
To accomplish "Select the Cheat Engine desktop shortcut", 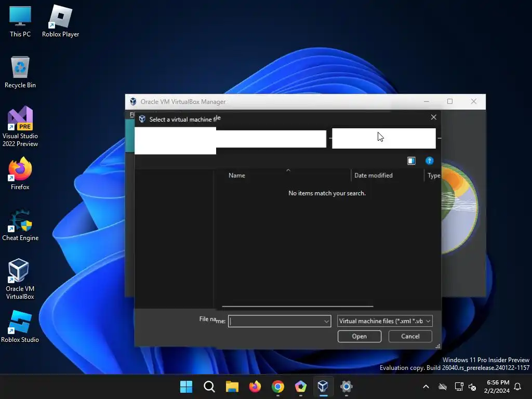I will tap(20, 225).
